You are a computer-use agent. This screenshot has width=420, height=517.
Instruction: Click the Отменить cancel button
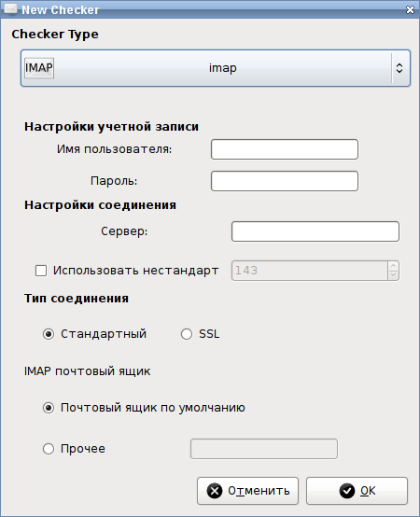click(248, 491)
